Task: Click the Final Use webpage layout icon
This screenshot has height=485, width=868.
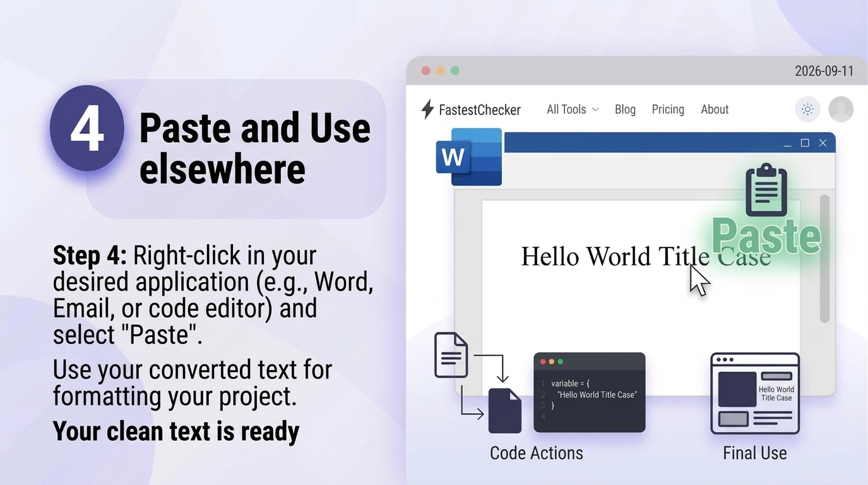Action: click(x=755, y=393)
